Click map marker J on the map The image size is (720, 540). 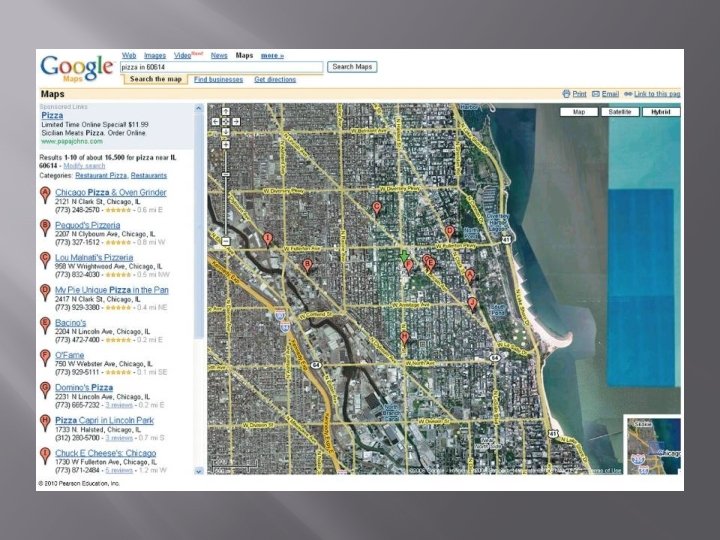click(472, 303)
